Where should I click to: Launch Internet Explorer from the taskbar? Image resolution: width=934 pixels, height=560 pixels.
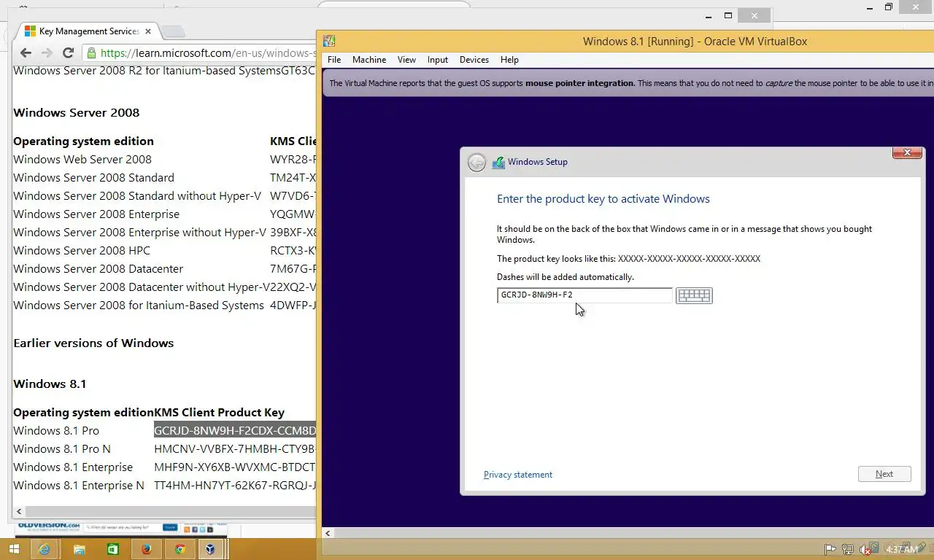coord(45,549)
